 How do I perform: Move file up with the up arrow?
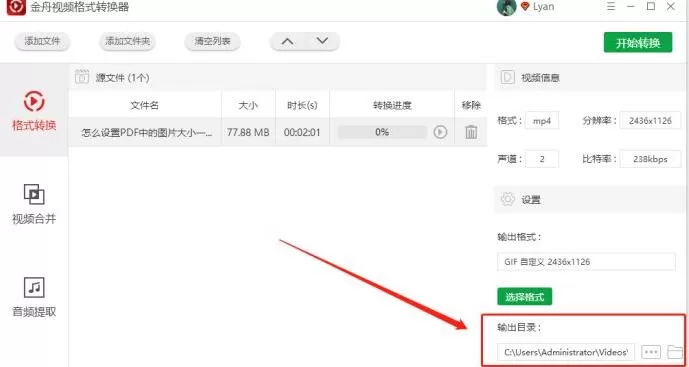[287, 42]
